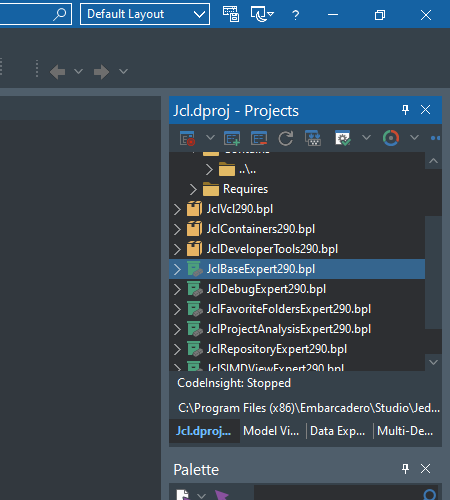Click the project tree scroll down arrow
The height and width of the screenshot is (500, 450).
click(x=433, y=362)
